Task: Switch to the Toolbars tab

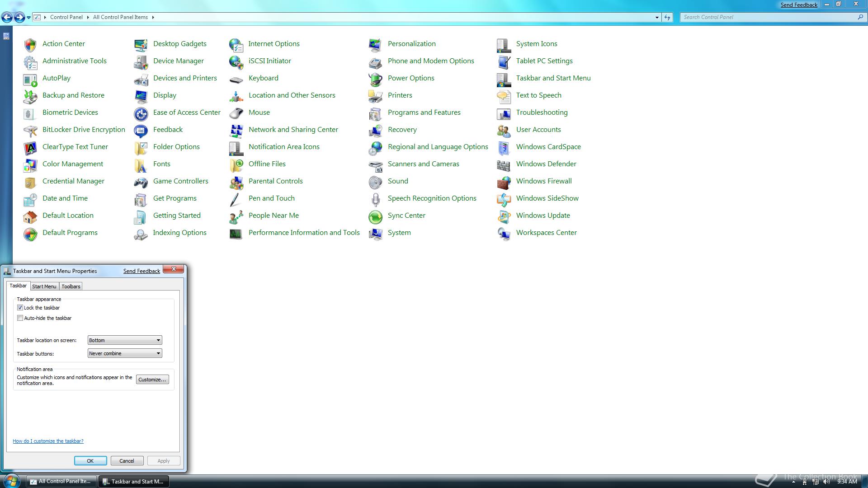Action: [x=71, y=286]
